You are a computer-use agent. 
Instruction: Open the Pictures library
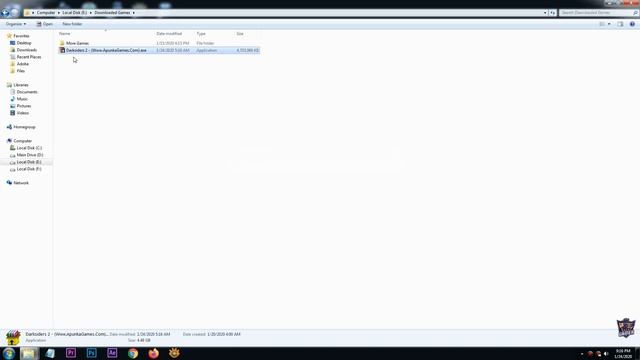pyautogui.click(x=24, y=106)
